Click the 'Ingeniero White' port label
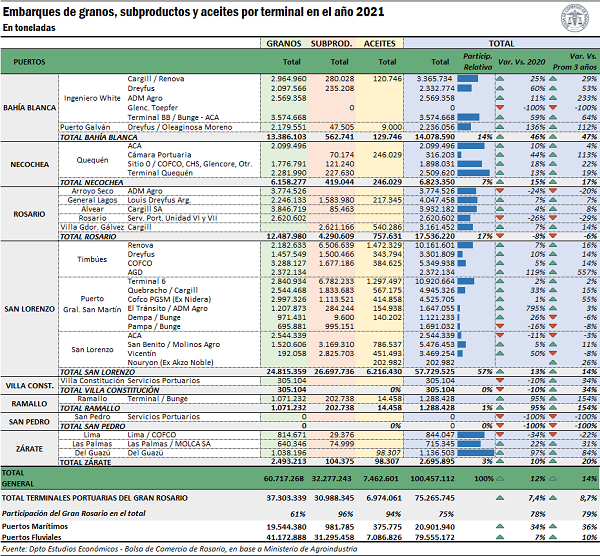The image size is (600, 556). click(x=92, y=98)
